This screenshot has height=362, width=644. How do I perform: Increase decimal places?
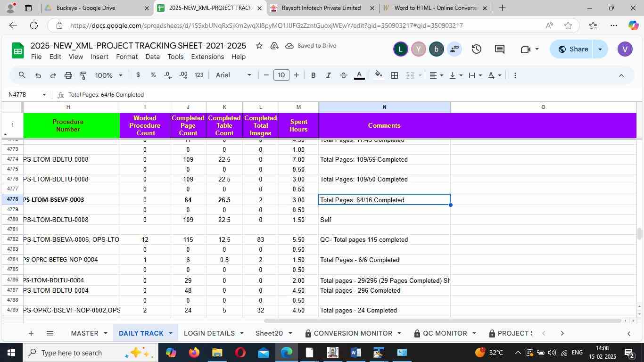click(x=183, y=75)
